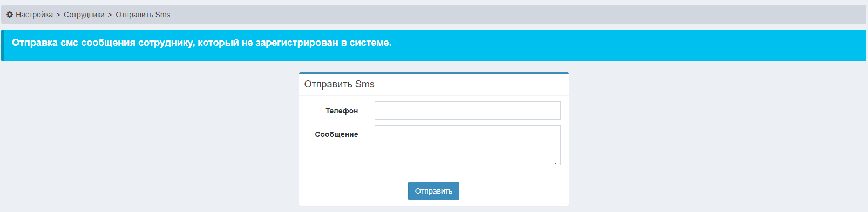Click the Телефон field label
Viewport: 868px width, 212px height.
342,111
